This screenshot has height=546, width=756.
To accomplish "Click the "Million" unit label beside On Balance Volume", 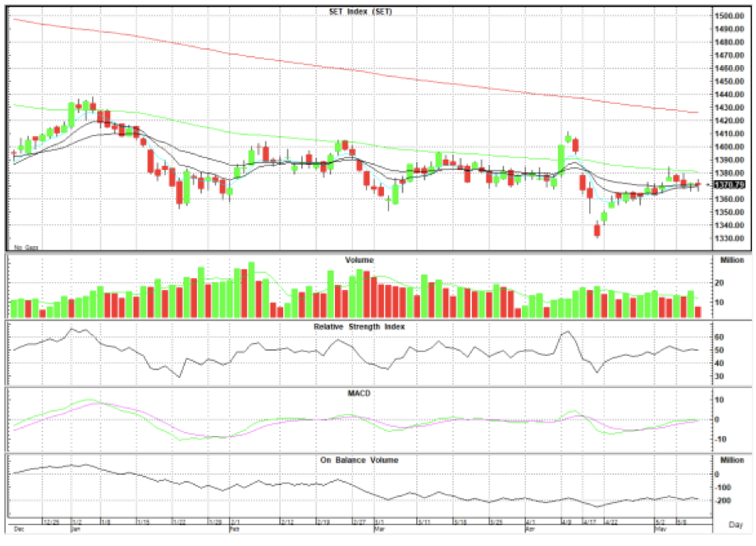I will tap(731, 461).
